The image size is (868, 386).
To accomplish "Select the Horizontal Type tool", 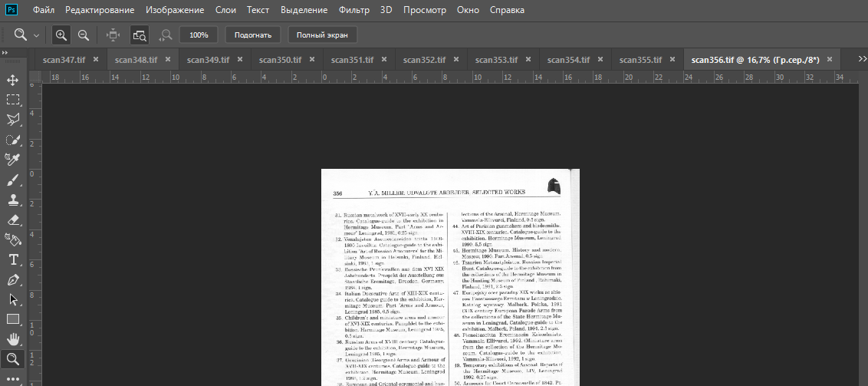I will [x=13, y=259].
